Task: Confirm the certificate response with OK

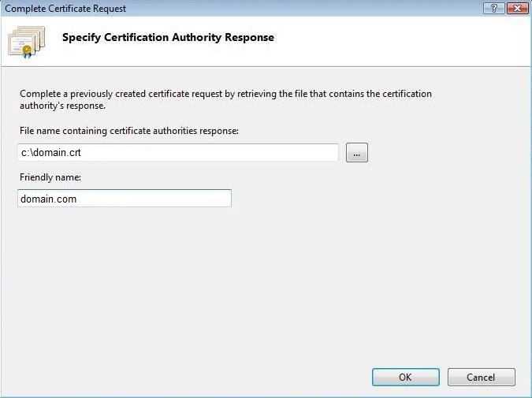Action: [405, 377]
